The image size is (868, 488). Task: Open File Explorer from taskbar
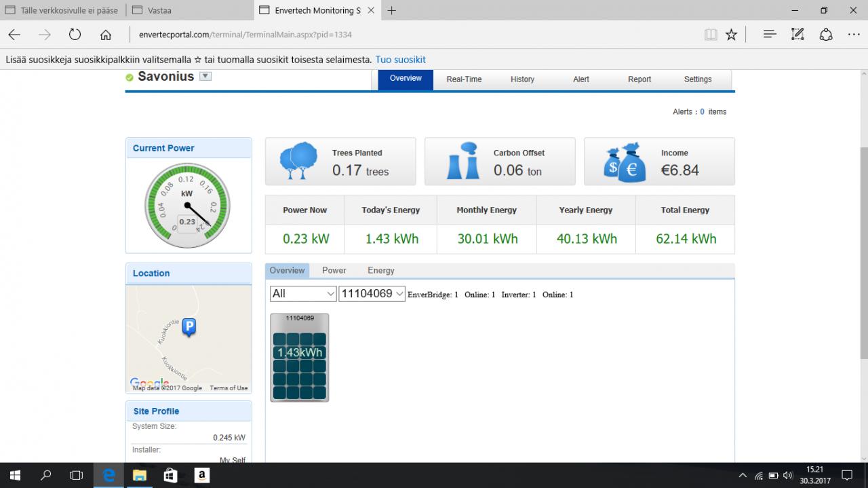coord(139,476)
